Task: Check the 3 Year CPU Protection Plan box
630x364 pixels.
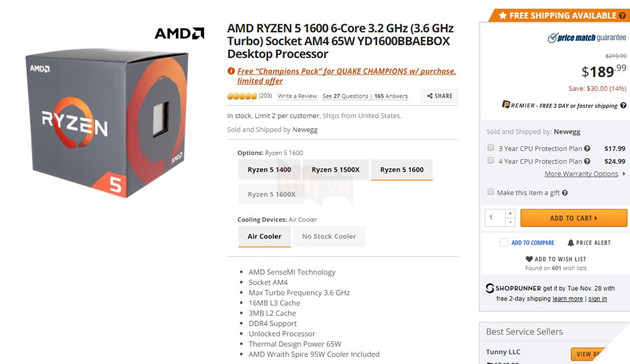Action: click(x=491, y=147)
